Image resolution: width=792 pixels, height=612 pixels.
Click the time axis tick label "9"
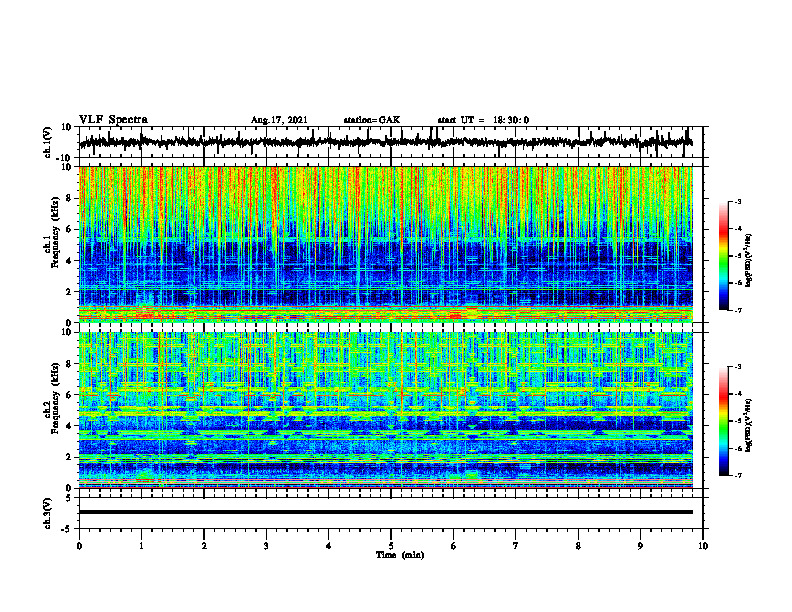(x=640, y=546)
